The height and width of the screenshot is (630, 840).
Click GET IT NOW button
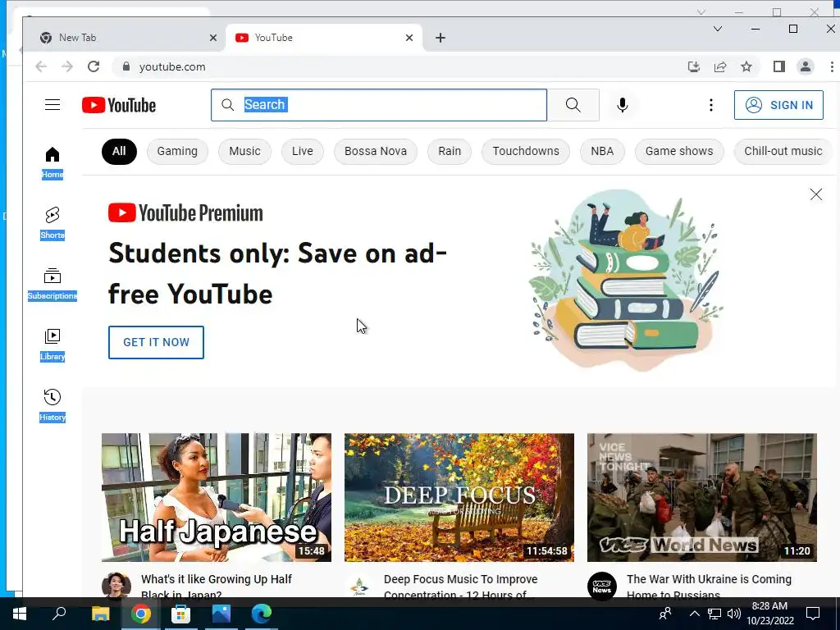(156, 342)
